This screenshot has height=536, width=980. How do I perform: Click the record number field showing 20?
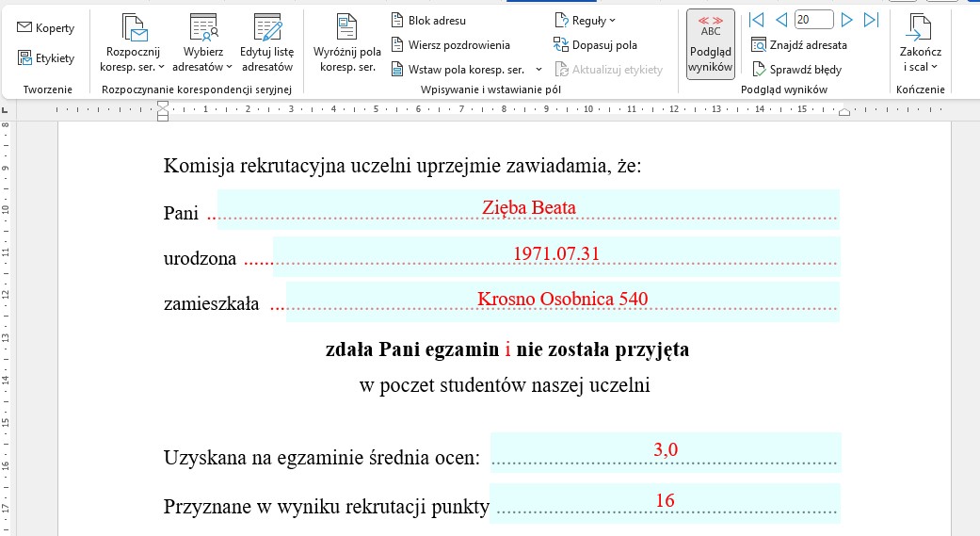click(813, 20)
